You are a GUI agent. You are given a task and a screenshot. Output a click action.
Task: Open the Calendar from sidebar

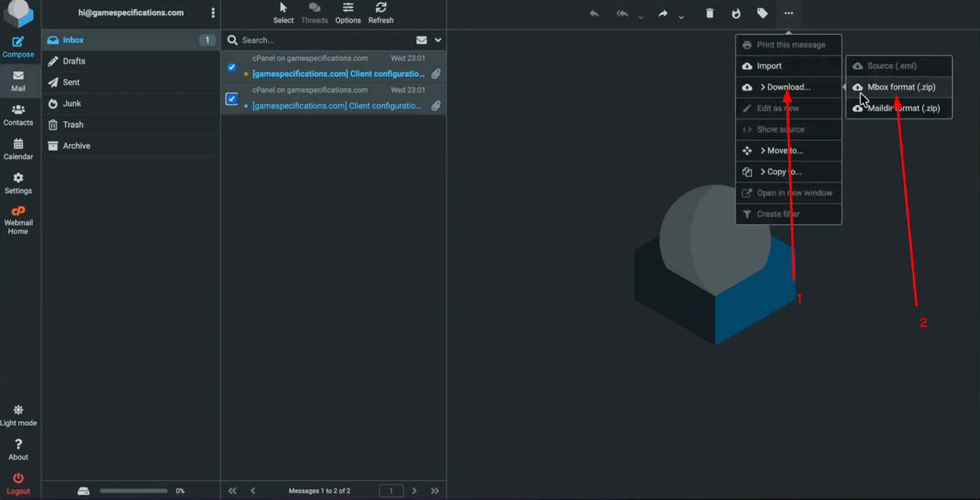18,149
